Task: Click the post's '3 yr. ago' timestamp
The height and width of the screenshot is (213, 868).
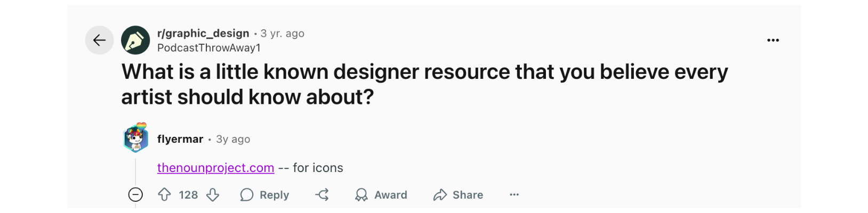Action: pos(283,33)
